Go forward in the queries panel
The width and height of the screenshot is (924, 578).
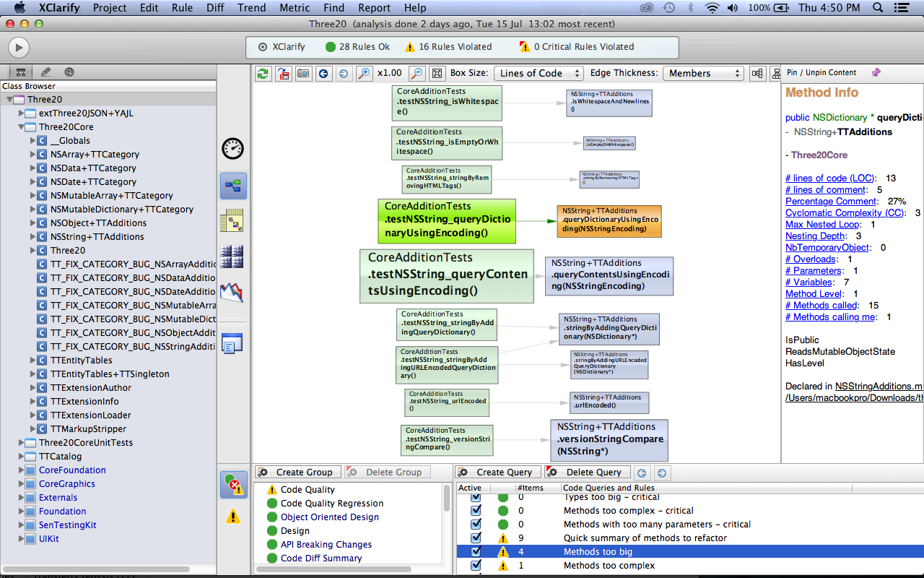pos(661,473)
